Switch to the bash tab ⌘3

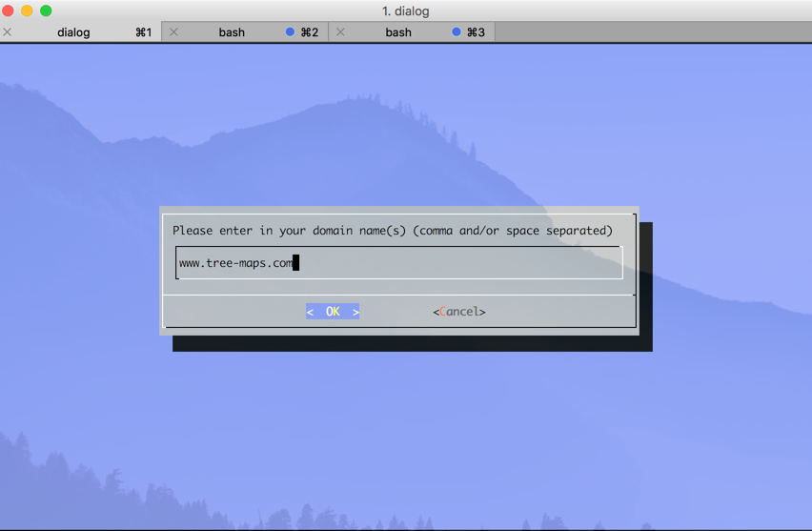(x=412, y=32)
